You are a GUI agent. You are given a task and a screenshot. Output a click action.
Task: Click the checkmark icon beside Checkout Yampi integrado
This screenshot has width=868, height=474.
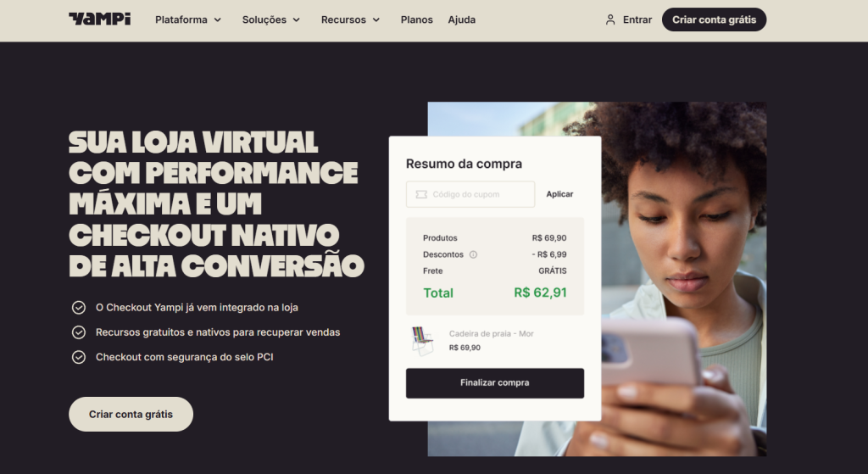[79, 307]
